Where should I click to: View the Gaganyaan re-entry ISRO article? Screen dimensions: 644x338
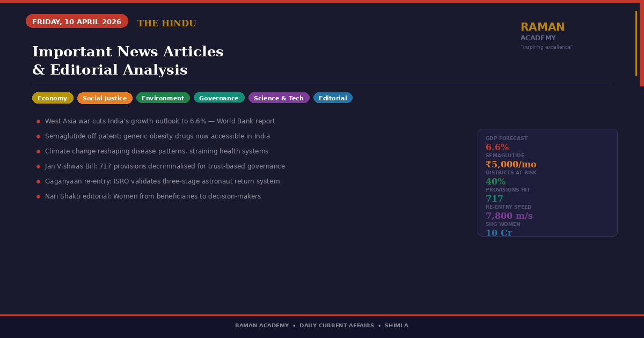(x=162, y=181)
